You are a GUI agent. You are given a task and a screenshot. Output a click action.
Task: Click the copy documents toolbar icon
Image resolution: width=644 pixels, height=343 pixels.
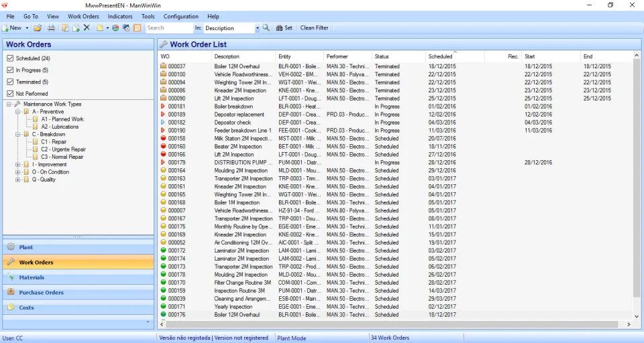tap(65, 28)
